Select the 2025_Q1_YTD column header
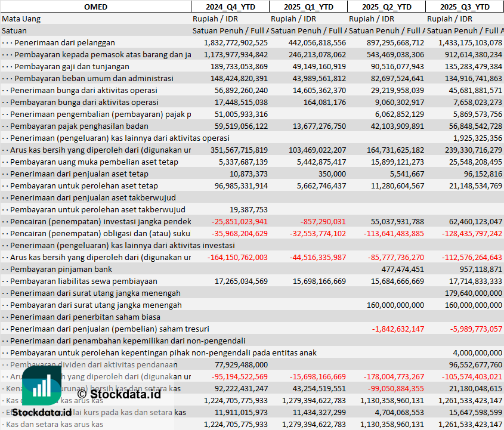 308,7
